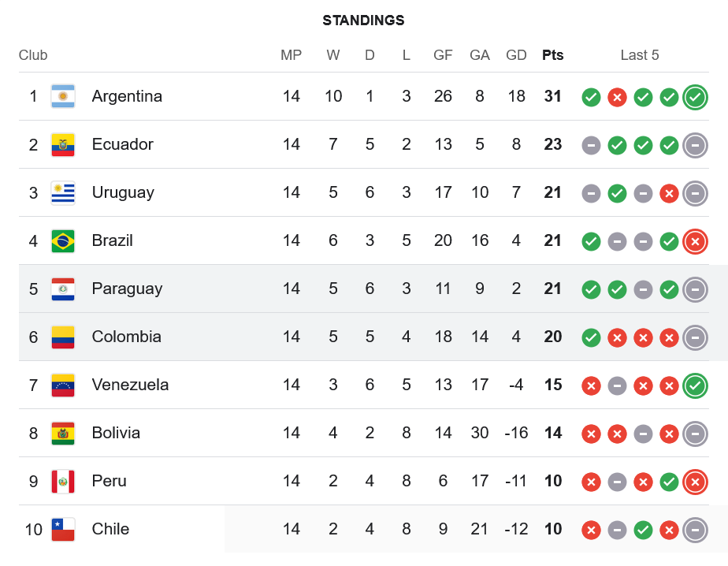Screen dimensions: 728x566
Task: Click the Ecuador flag icon
Action: pyautogui.click(x=63, y=144)
